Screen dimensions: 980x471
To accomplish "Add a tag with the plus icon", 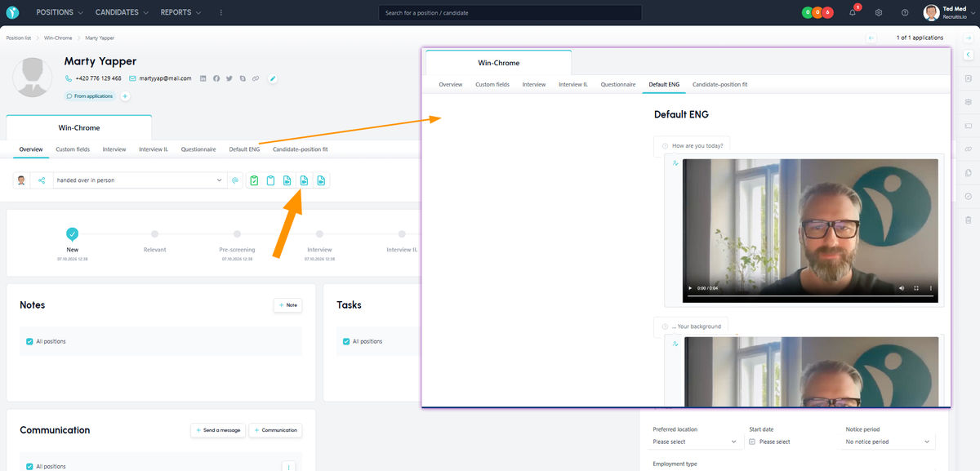I will click(125, 96).
